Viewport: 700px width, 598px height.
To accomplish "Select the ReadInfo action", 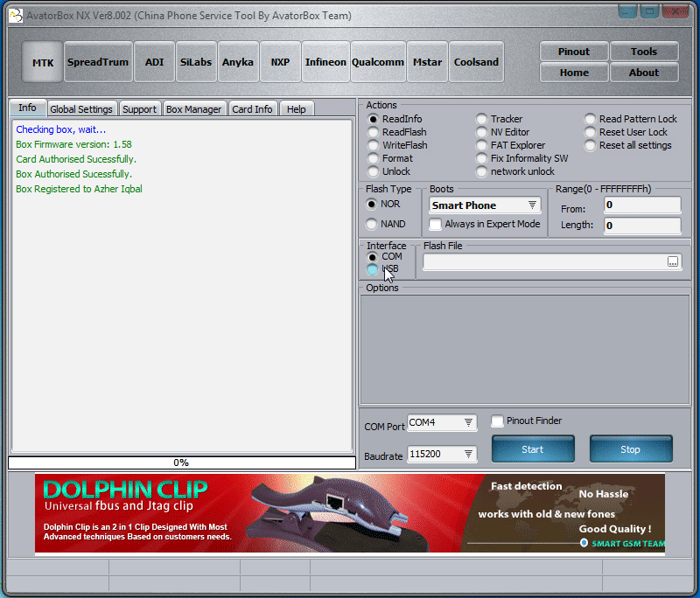I will point(395,119).
